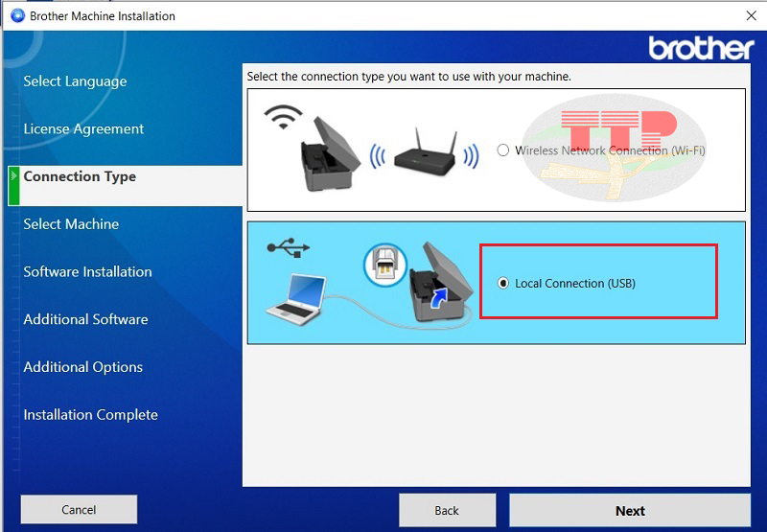Click the Wi-Fi signal icon
767x532 pixels.
pos(283,117)
